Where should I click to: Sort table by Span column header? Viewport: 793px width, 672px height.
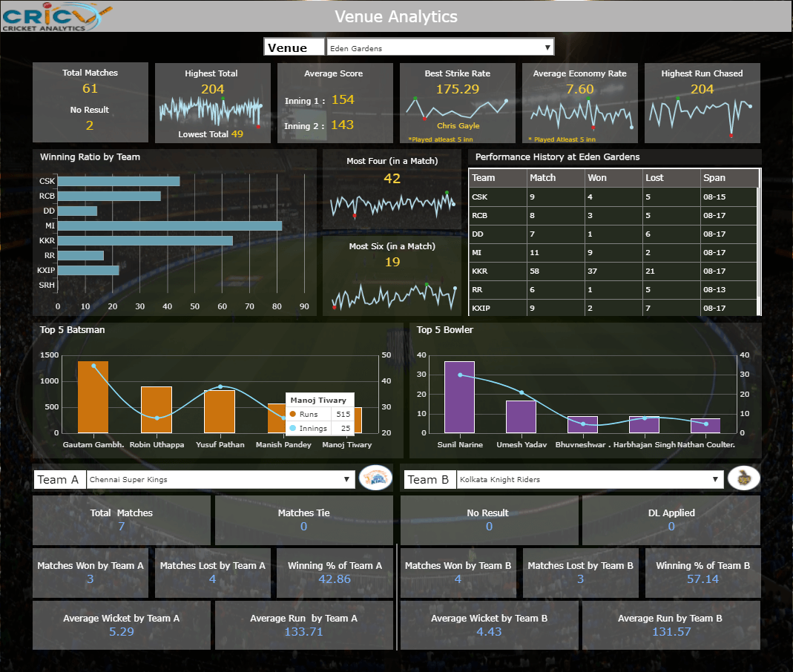pos(728,178)
